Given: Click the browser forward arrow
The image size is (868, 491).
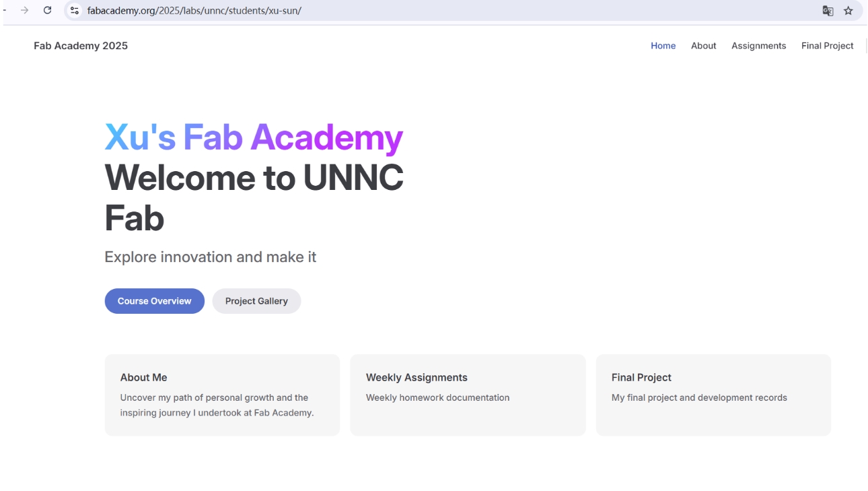Looking at the screenshot, I should click(x=25, y=10).
